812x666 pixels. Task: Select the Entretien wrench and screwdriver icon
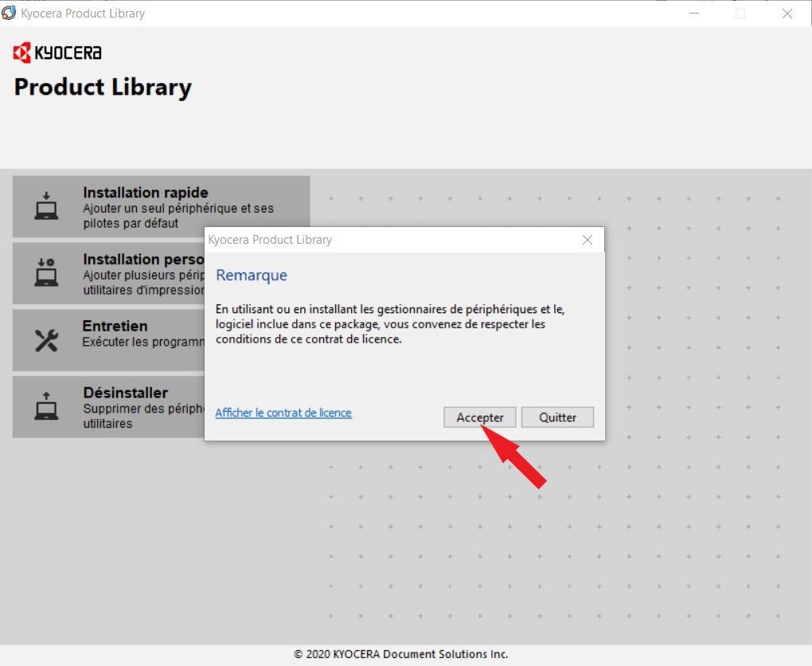[x=46, y=340]
